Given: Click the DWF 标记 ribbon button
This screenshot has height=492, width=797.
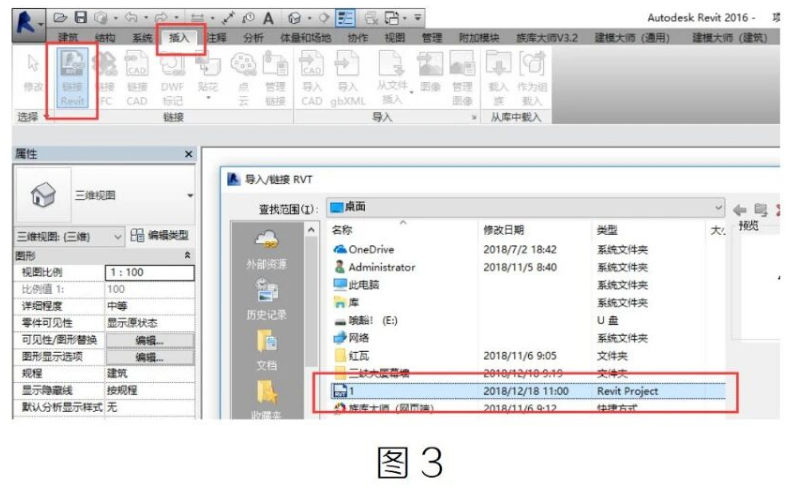Looking at the screenshot, I should pos(172,78).
